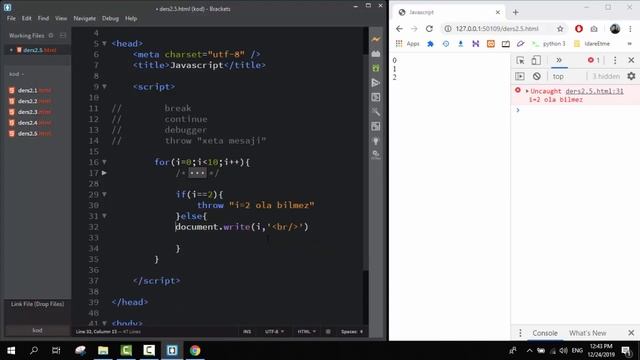This screenshot has height=360, width=640.
Task: Collapse the for loop on line 16
Action: (104, 162)
